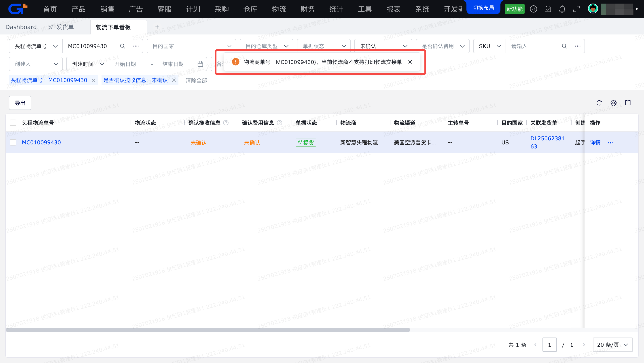This screenshot has height=363, width=644.
Task: Open the 是否确认费用 dropdown
Action: click(x=443, y=46)
